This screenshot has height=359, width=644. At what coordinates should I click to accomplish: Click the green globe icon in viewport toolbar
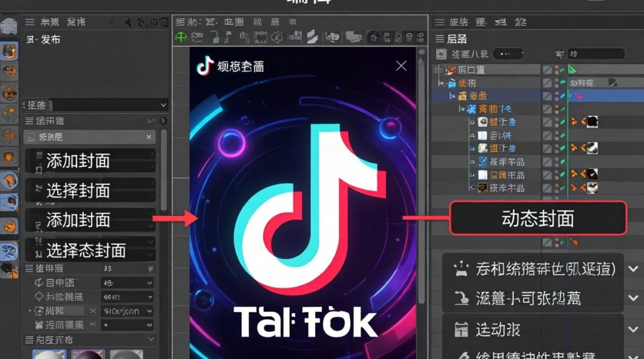coord(181,37)
